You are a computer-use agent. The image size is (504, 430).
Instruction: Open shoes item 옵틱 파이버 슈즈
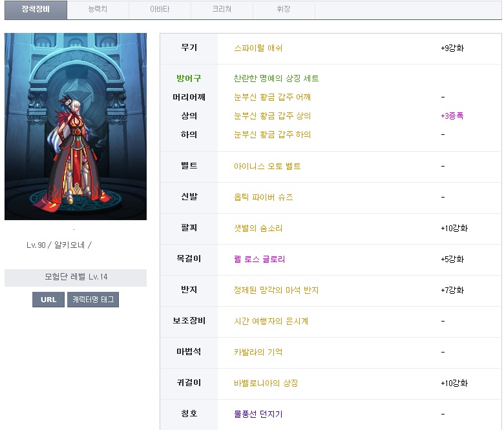tap(263, 197)
